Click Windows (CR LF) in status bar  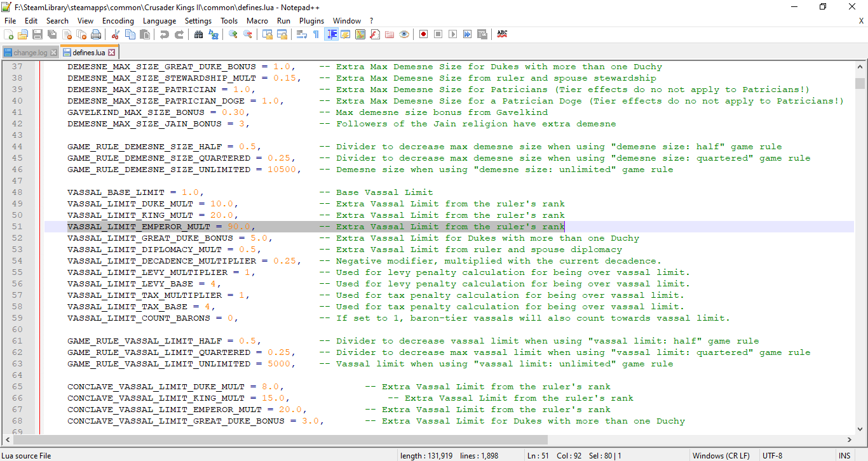(x=721, y=455)
